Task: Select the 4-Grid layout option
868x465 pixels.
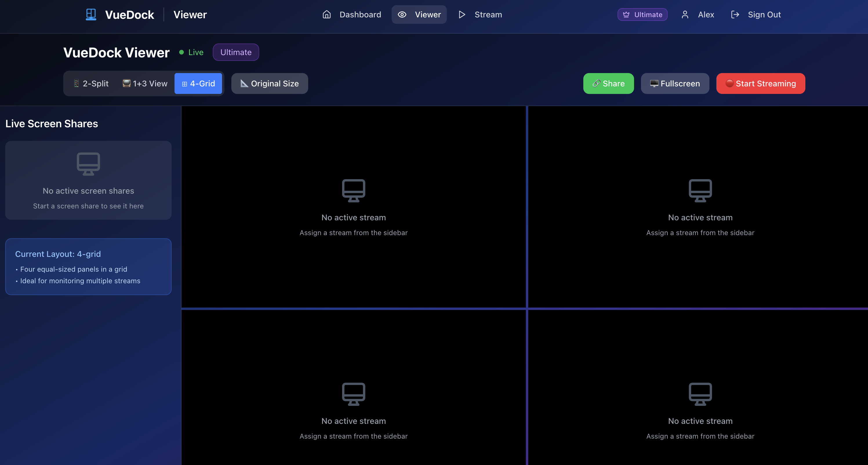Action: click(x=198, y=83)
